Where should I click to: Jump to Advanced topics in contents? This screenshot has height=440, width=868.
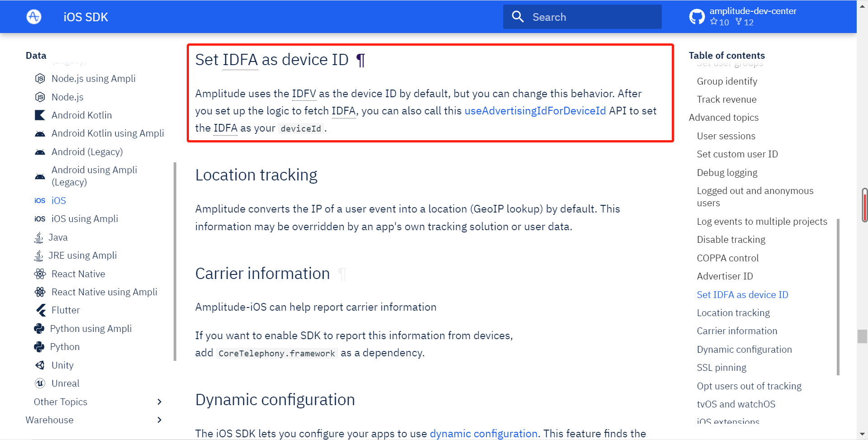tap(723, 118)
